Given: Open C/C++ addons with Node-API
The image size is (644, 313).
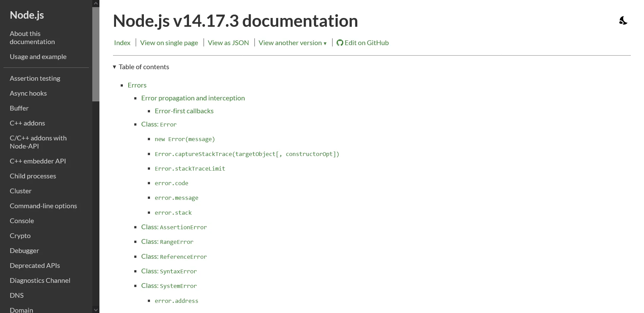Looking at the screenshot, I should [38, 142].
